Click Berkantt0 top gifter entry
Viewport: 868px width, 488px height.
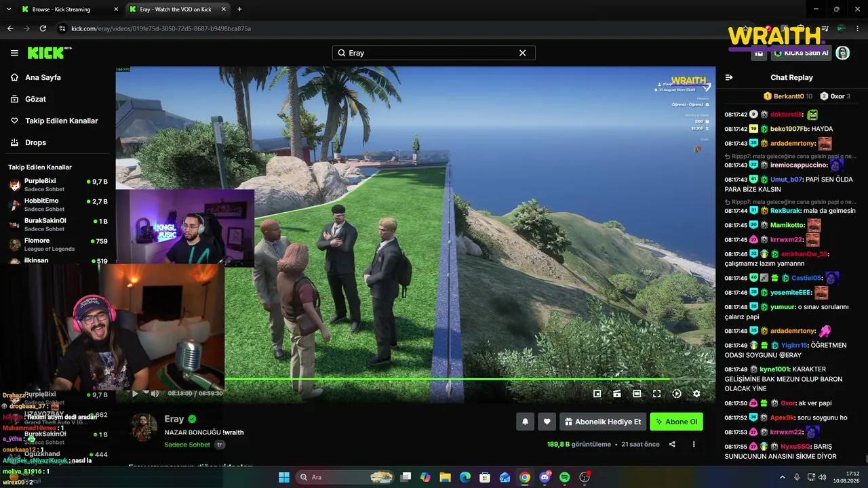[788, 96]
